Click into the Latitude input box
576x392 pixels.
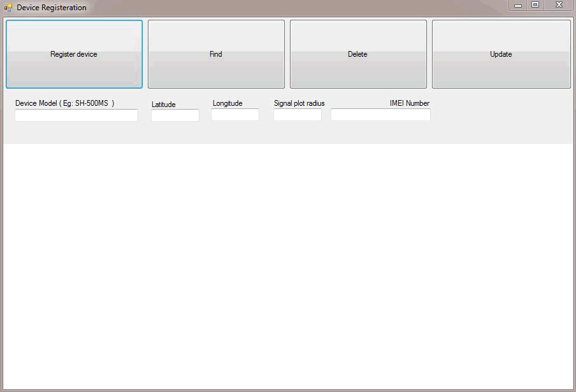(x=175, y=115)
